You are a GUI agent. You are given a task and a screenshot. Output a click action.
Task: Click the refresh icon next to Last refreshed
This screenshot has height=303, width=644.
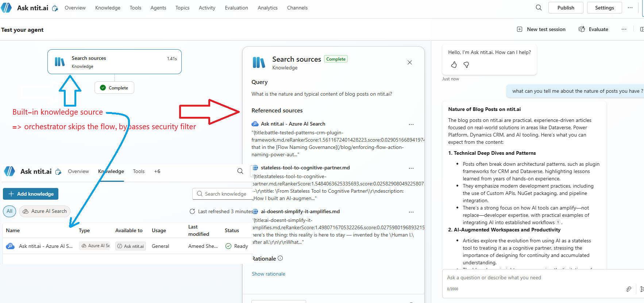coord(192,211)
